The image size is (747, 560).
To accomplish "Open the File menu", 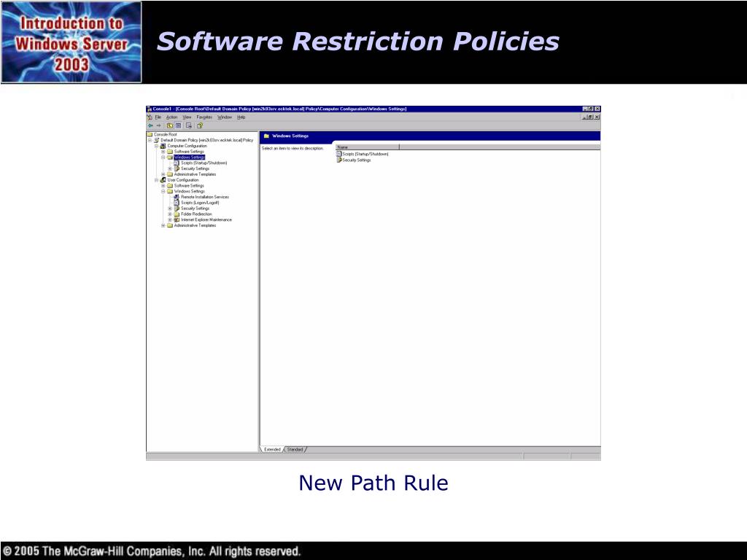I will 158,117.
